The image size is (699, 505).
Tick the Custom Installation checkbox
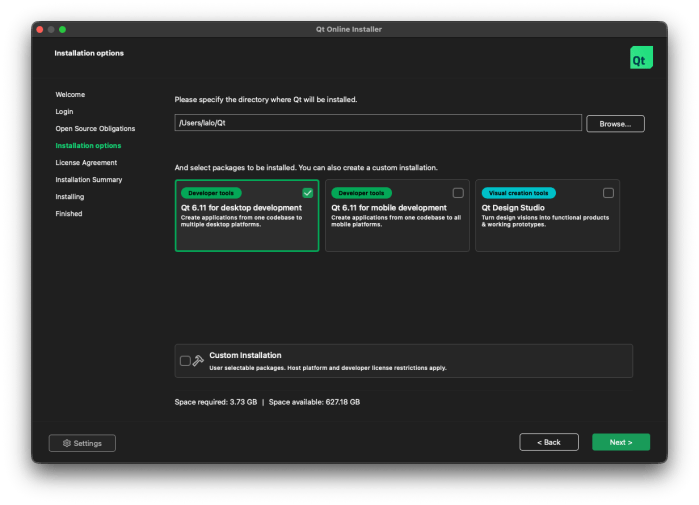coord(185,361)
